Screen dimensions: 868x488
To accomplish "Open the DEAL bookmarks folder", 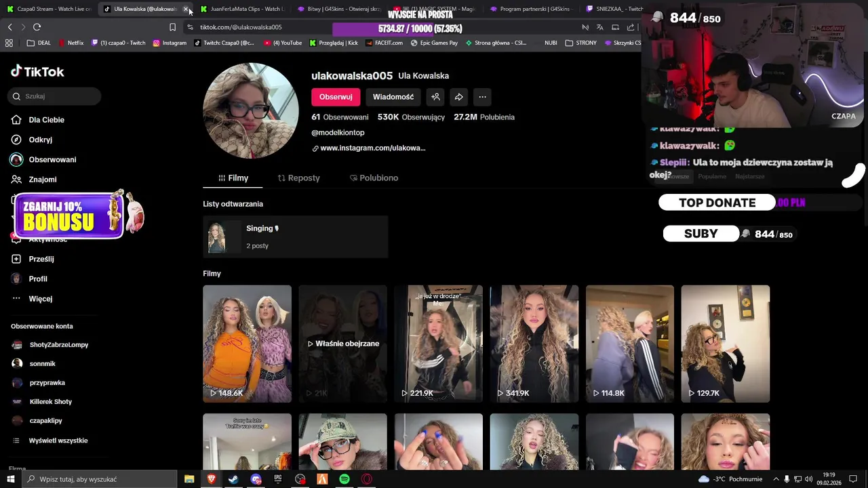I will click(39, 43).
